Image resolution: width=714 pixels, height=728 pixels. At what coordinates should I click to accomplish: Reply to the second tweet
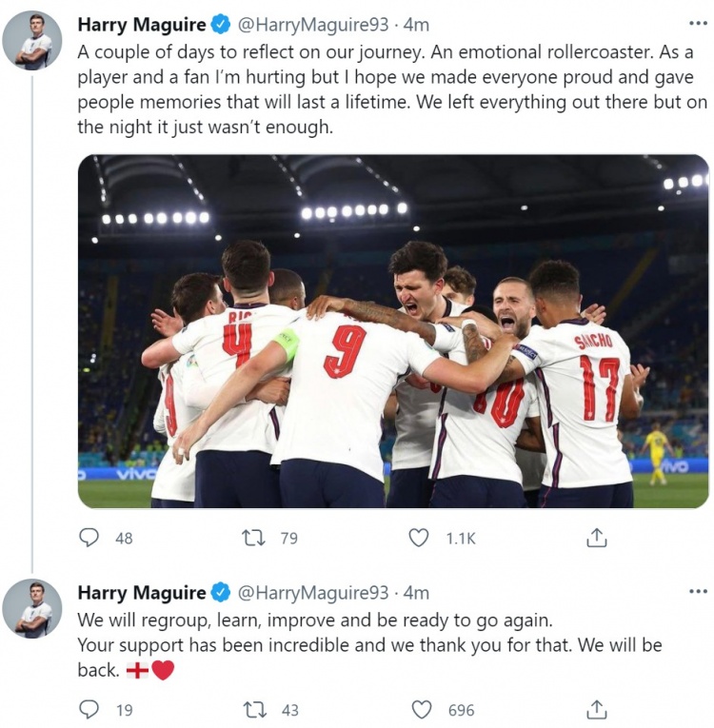point(89,709)
